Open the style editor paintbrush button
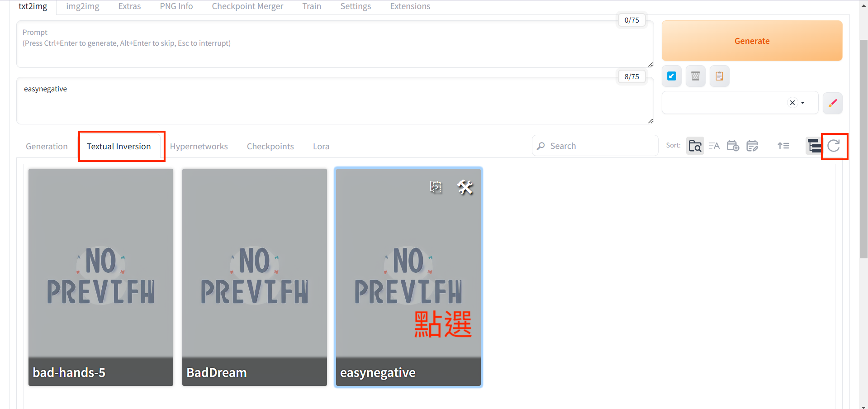Image resolution: width=868 pixels, height=409 pixels. (x=832, y=103)
